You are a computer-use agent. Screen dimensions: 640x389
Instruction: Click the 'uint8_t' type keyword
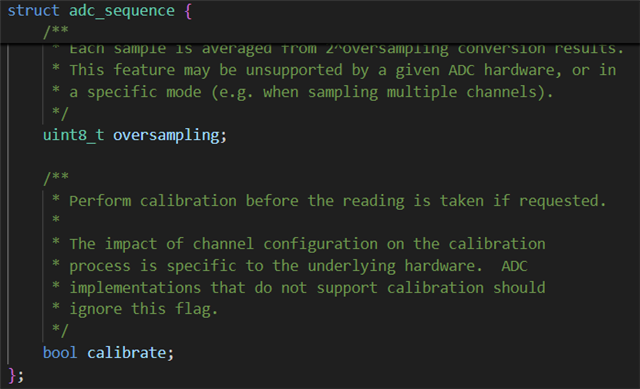(x=73, y=135)
